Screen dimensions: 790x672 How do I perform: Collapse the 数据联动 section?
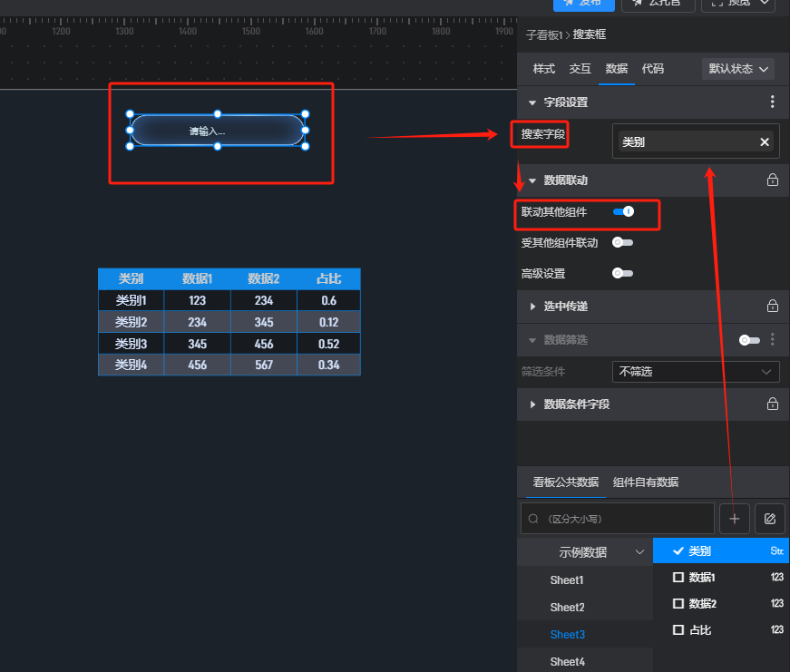point(532,180)
